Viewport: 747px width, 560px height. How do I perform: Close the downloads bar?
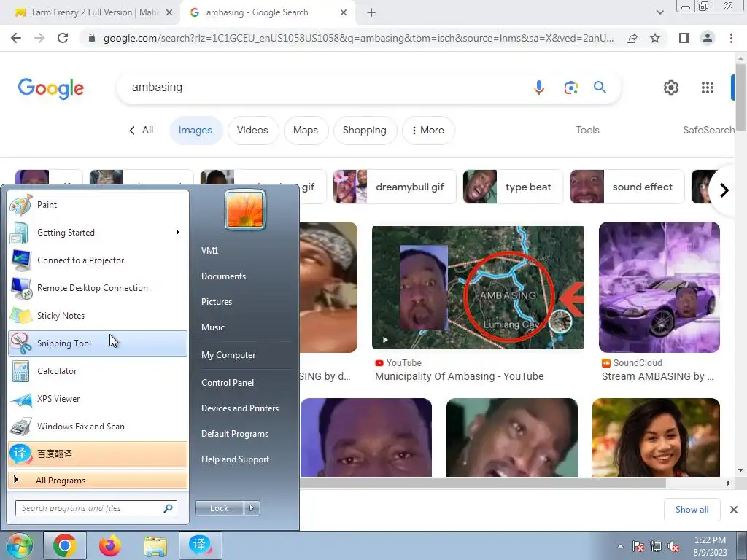734,510
